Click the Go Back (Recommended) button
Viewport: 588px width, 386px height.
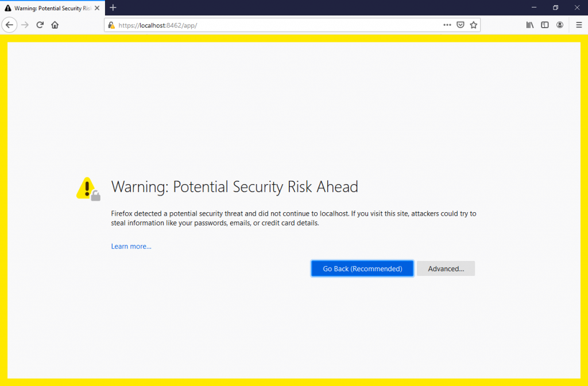click(362, 268)
